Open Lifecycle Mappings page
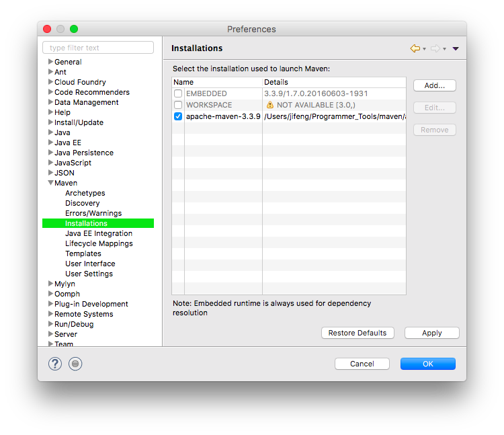The height and width of the screenshot is (435, 504). [99, 243]
